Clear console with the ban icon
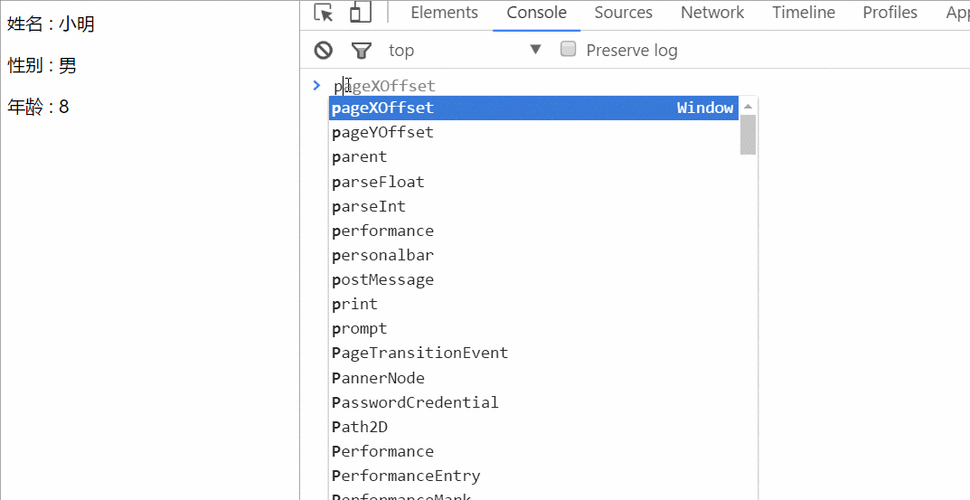970x500 pixels. (323, 50)
